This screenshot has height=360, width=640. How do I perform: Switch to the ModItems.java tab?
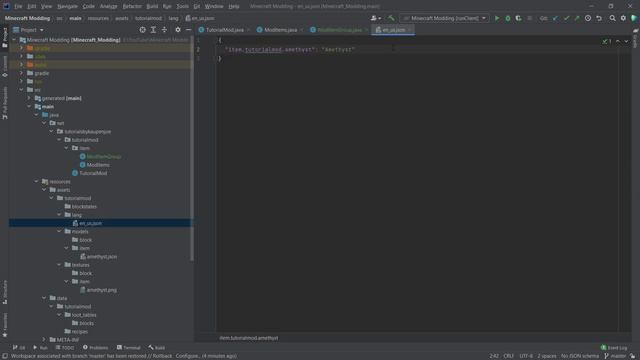click(x=280, y=30)
